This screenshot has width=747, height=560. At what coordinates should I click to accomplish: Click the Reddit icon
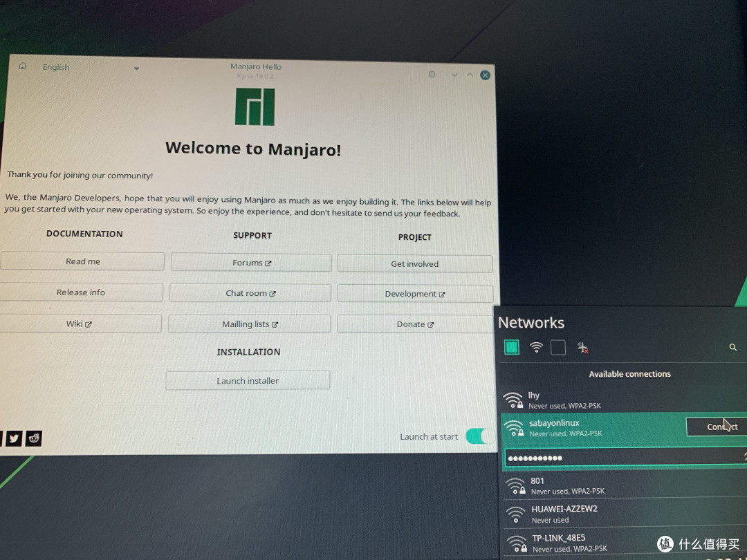pos(34,438)
